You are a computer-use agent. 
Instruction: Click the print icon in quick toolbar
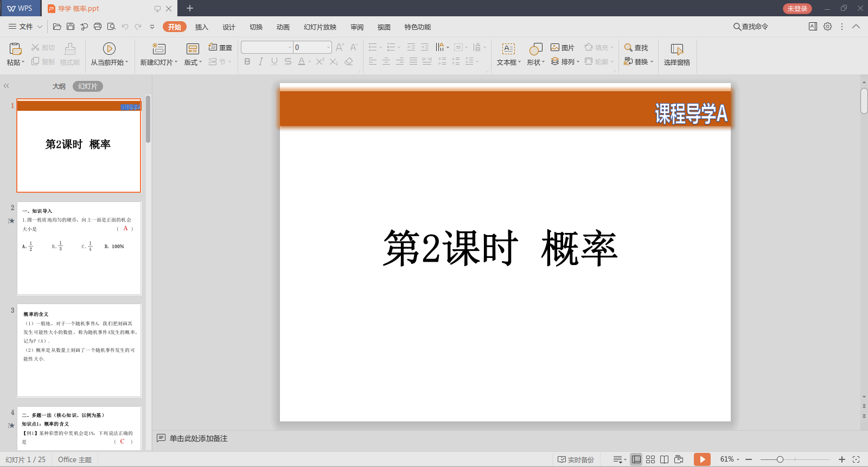click(x=98, y=27)
